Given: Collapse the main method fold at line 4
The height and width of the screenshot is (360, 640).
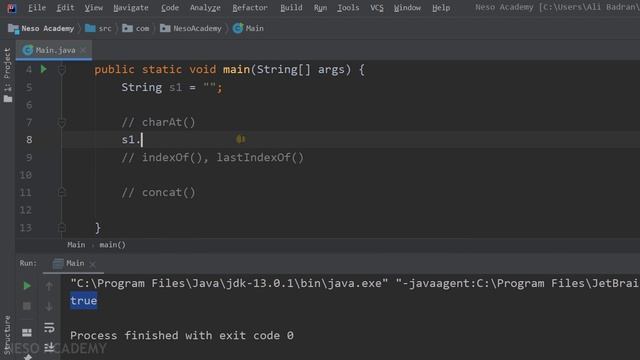Looking at the screenshot, I should pos(62,70).
